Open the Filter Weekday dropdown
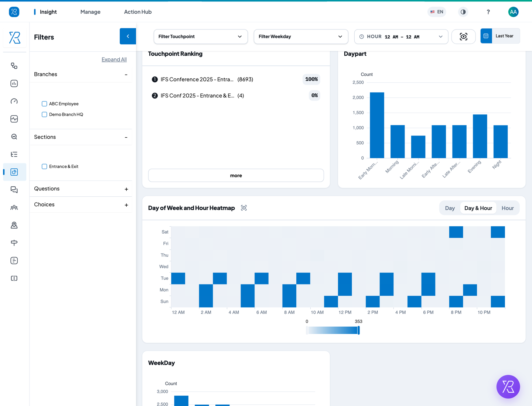The image size is (532, 406). click(x=301, y=37)
